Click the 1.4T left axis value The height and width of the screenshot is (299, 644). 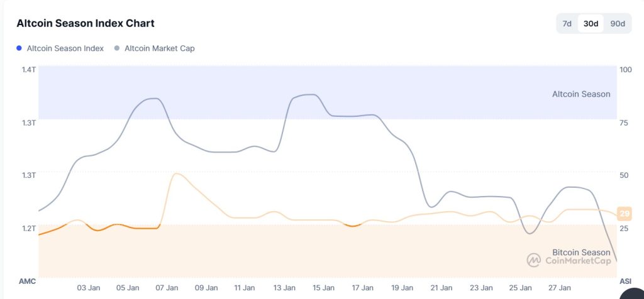pyautogui.click(x=28, y=70)
